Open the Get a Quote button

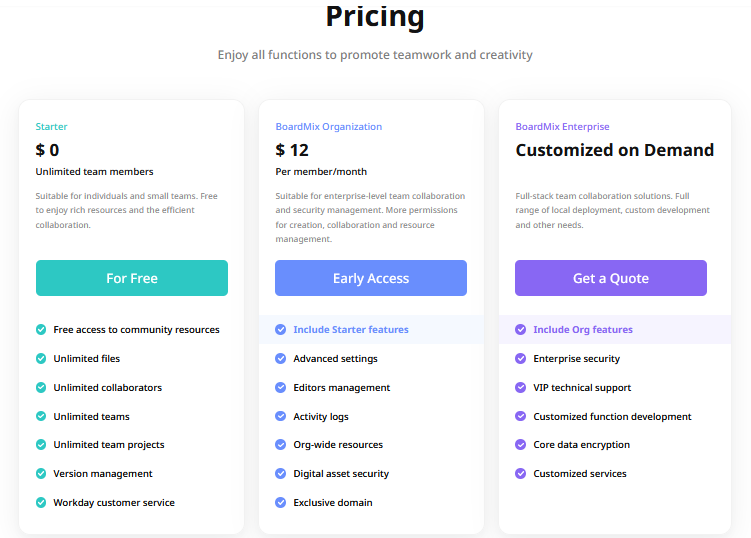click(x=611, y=278)
